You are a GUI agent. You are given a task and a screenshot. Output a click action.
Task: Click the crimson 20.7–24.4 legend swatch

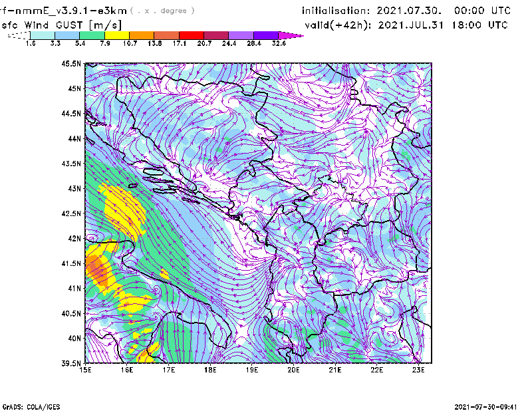pos(217,35)
